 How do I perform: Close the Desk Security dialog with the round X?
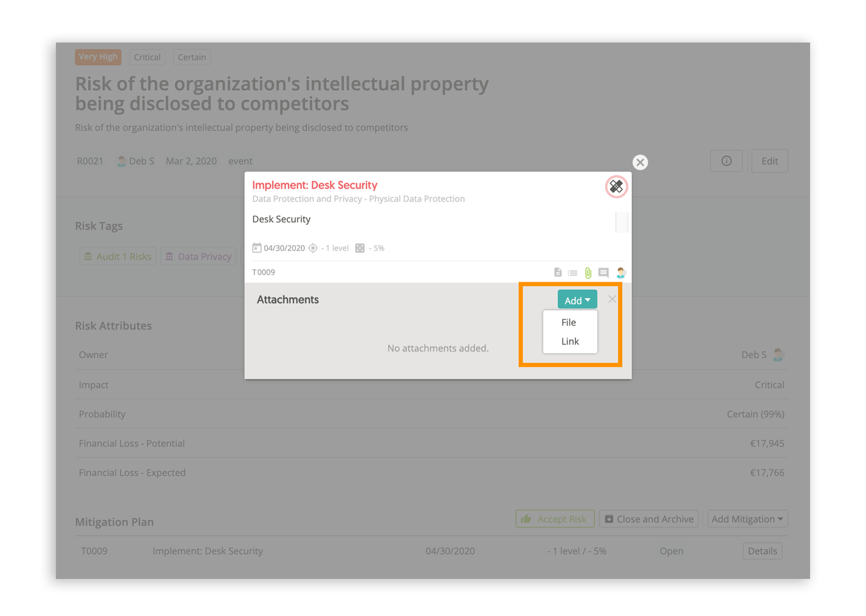640,162
